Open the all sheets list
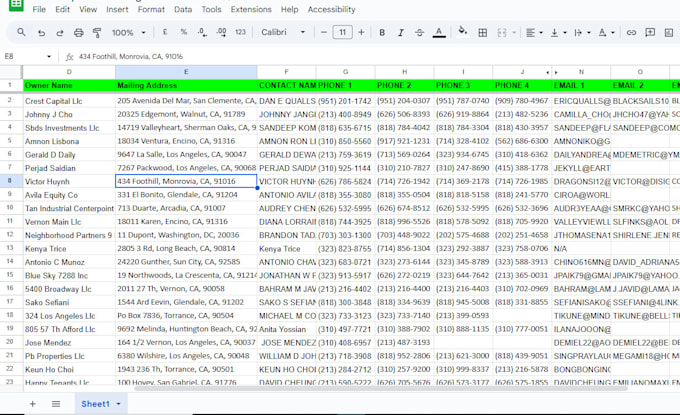680x415 pixels. (56, 404)
